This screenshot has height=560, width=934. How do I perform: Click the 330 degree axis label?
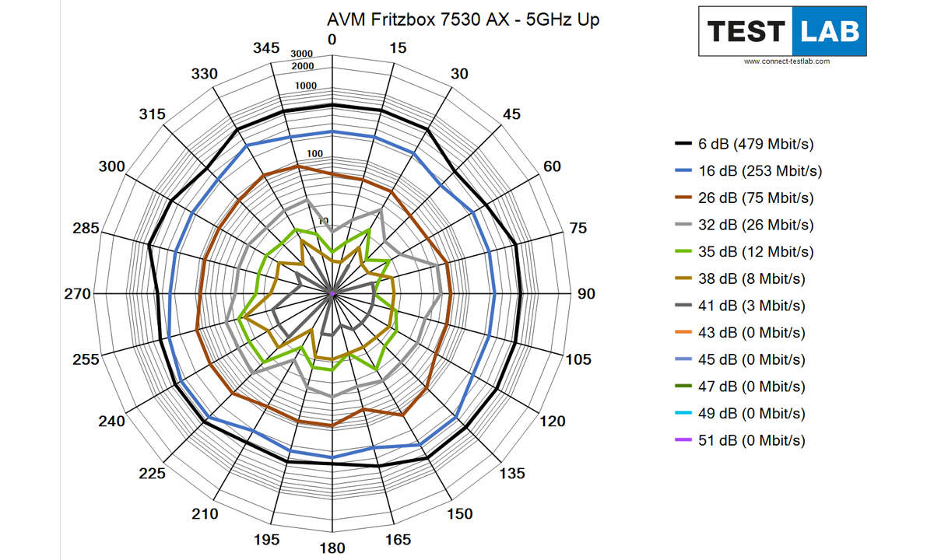coord(205,74)
